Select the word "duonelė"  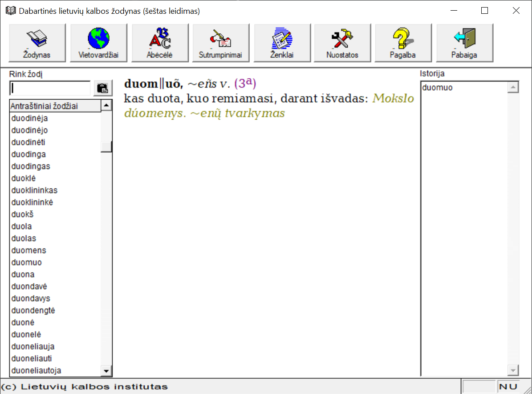click(x=26, y=335)
